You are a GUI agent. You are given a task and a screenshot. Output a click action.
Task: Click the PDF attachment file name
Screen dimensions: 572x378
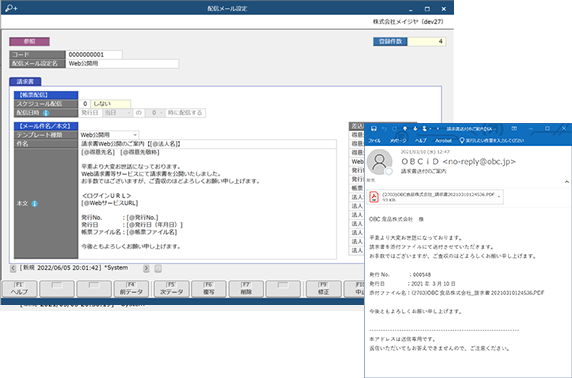point(438,195)
